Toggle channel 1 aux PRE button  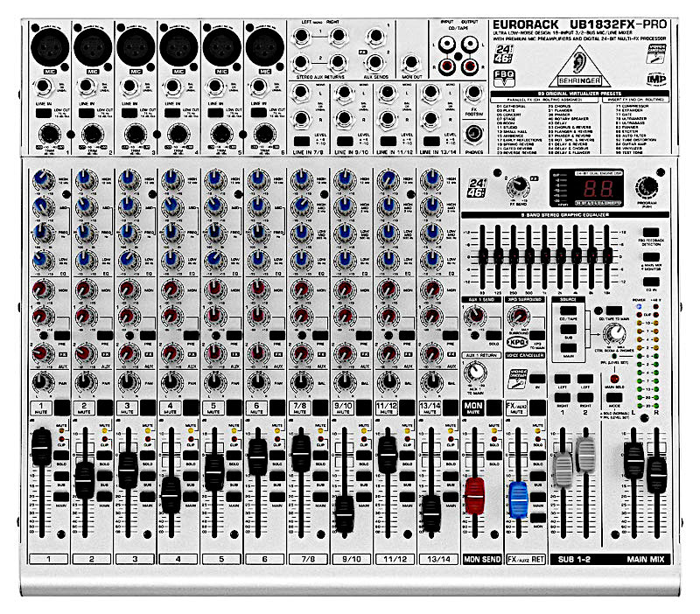pos(62,336)
